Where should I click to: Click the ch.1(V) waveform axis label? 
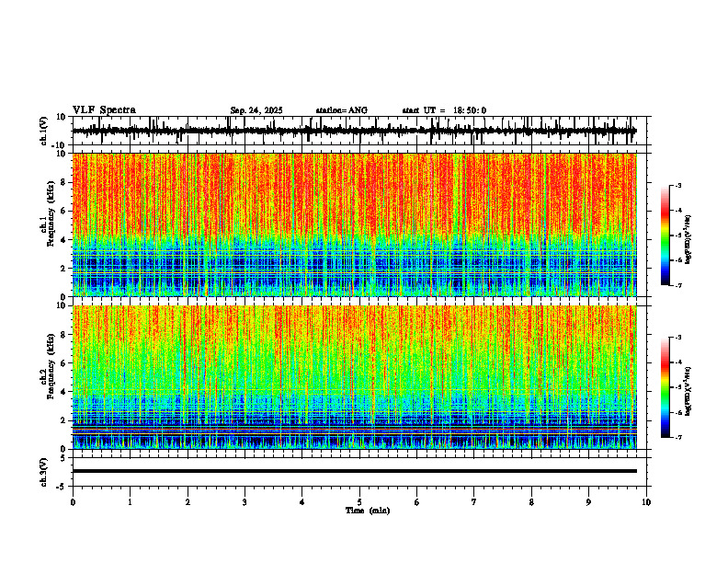point(44,131)
